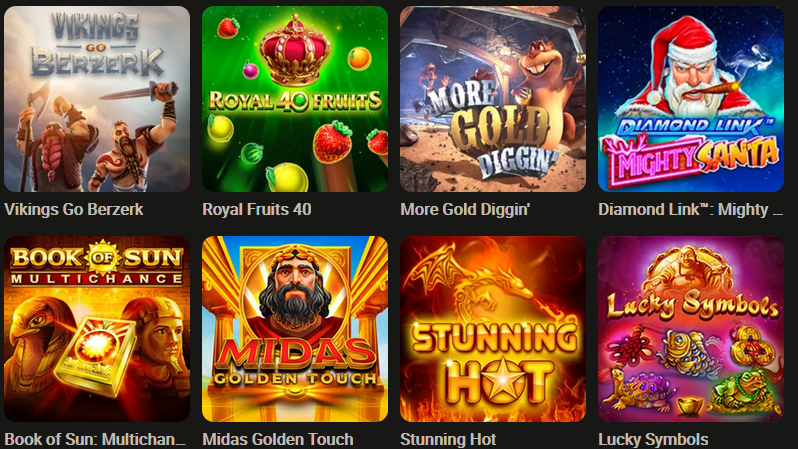Click the "Royal Fruits 40" title text
Screen dimensions: 798x449
click(x=256, y=209)
